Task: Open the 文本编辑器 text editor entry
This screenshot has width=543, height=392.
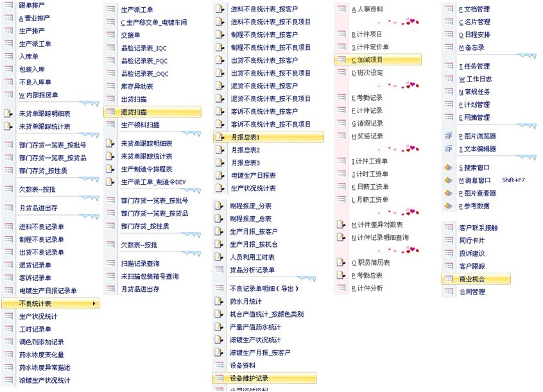Action: [477, 149]
